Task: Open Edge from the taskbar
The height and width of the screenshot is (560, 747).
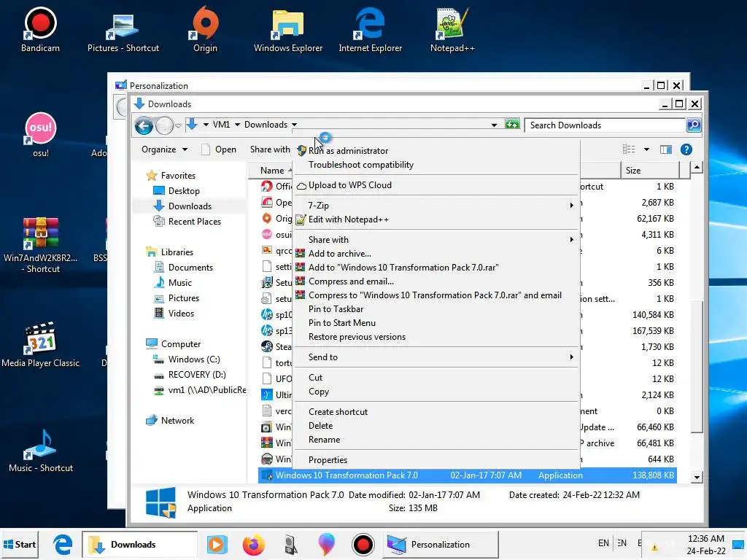Action: pyautogui.click(x=63, y=544)
